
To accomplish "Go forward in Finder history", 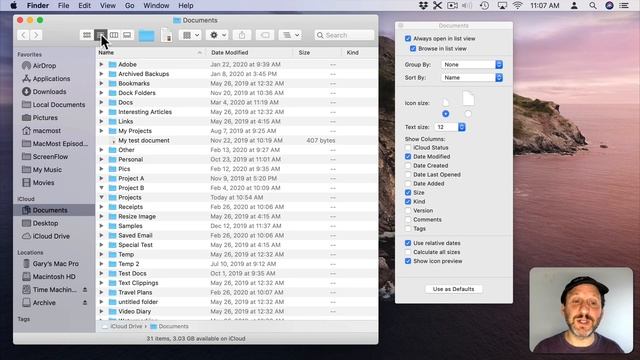I will (x=36, y=35).
